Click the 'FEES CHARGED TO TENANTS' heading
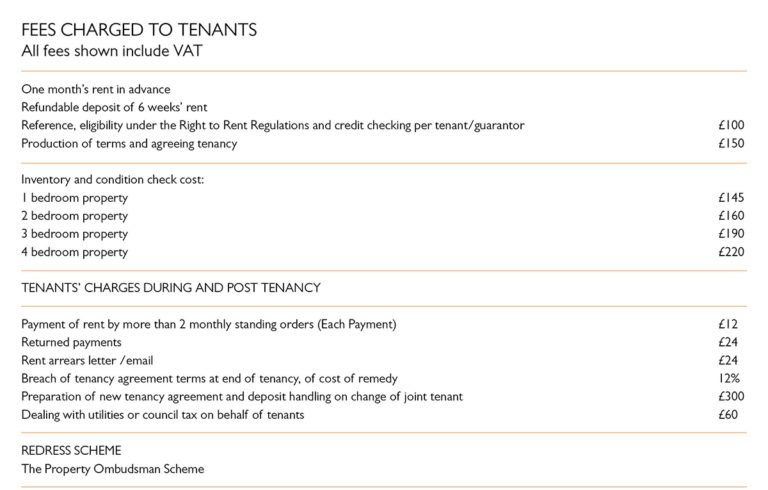The height and width of the screenshot is (490, 768). point(139,30)
